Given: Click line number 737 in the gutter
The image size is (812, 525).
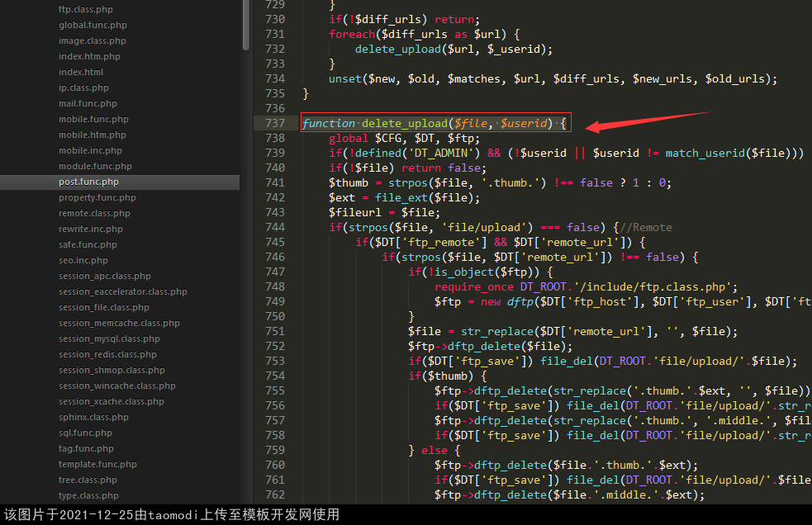Looking at the screenshot, I should 274,123.
